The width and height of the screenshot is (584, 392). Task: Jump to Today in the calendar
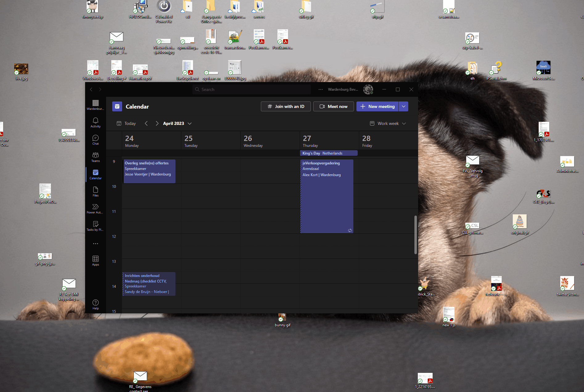click(x=126, y=123)
